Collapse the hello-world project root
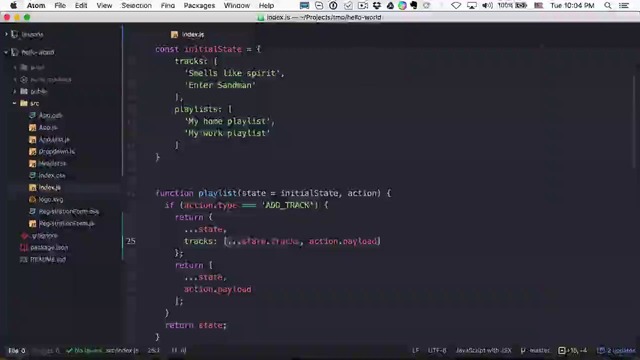Screen dimensions: 640x360 tap(6, 52)
